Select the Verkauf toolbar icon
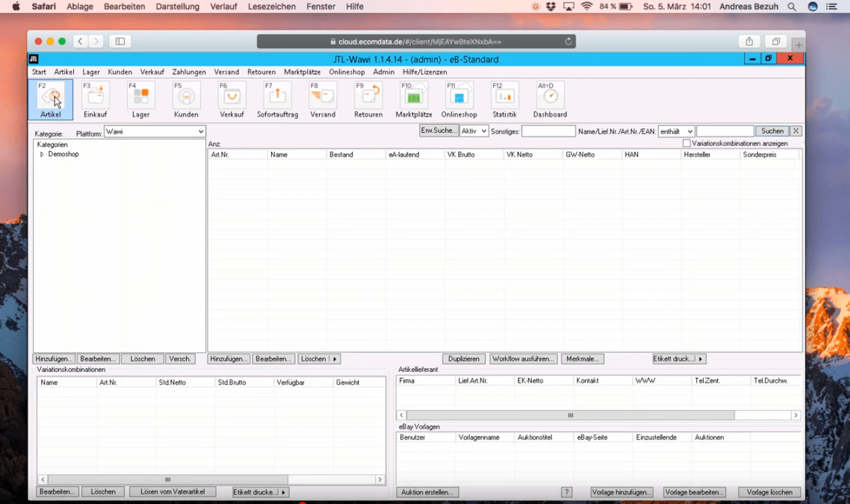 click(x=232, y=96)
